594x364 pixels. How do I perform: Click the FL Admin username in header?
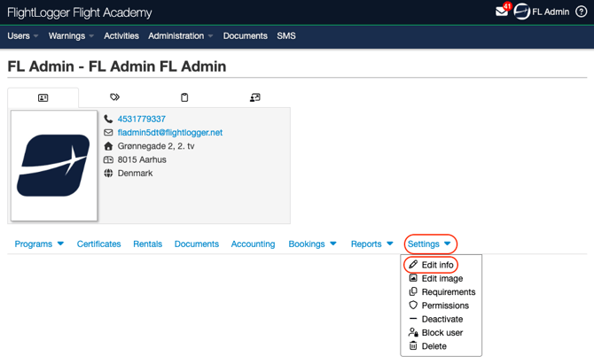tap(551, 12)
